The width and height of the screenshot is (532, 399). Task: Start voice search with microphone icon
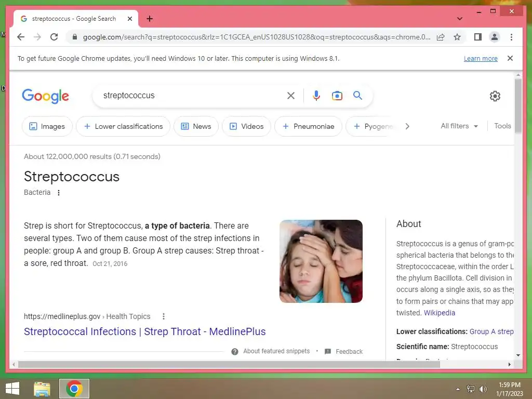[x=316, y=96]
